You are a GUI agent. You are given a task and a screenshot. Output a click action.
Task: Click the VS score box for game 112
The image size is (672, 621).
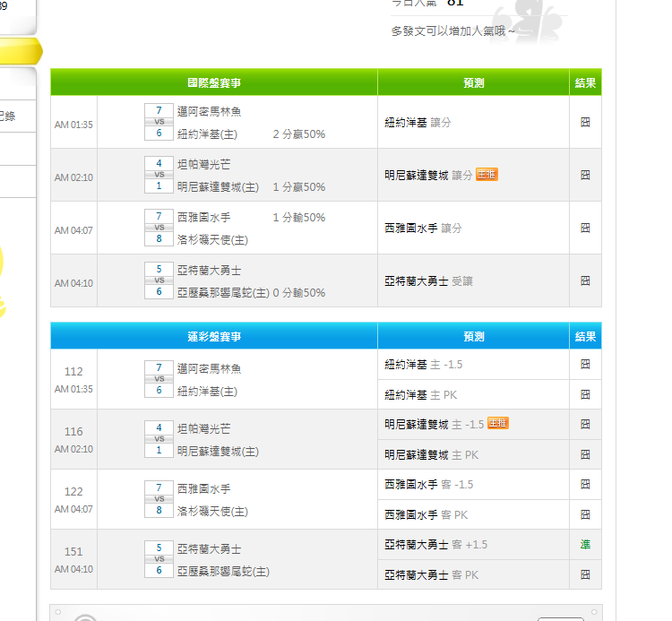click(159, 379)
